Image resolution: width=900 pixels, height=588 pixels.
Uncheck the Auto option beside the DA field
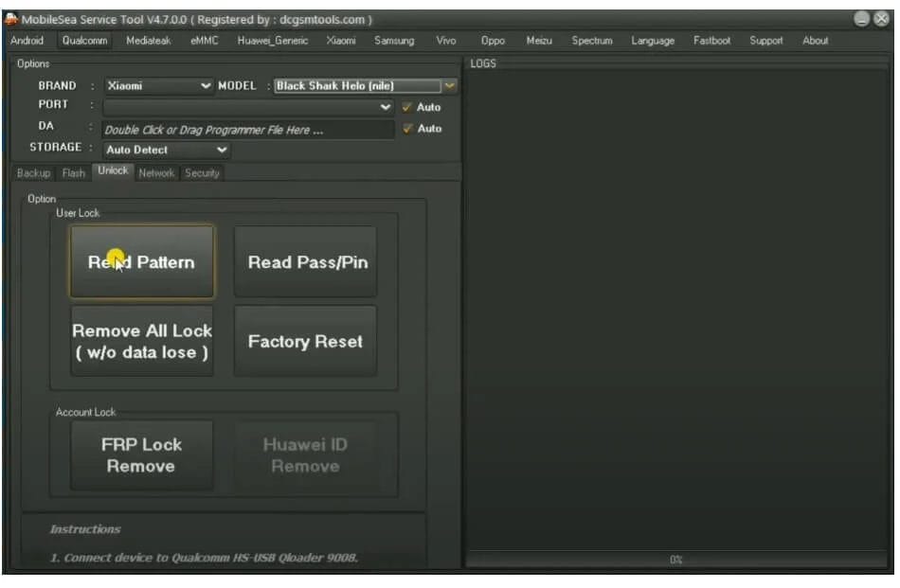407,128
